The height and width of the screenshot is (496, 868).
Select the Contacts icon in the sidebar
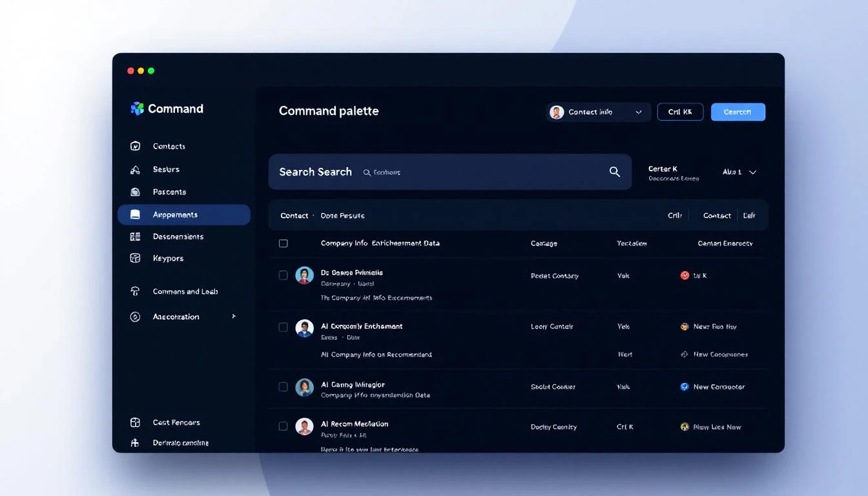click(x=135, y=146)
